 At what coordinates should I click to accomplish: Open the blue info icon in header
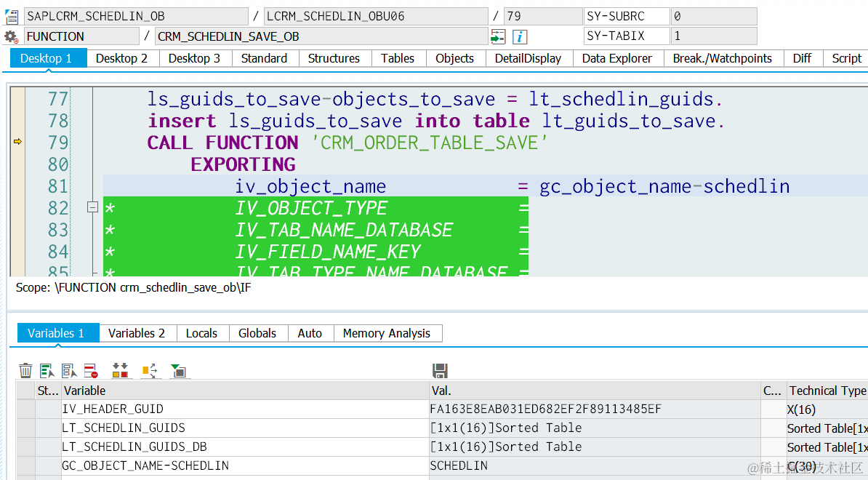519,37
